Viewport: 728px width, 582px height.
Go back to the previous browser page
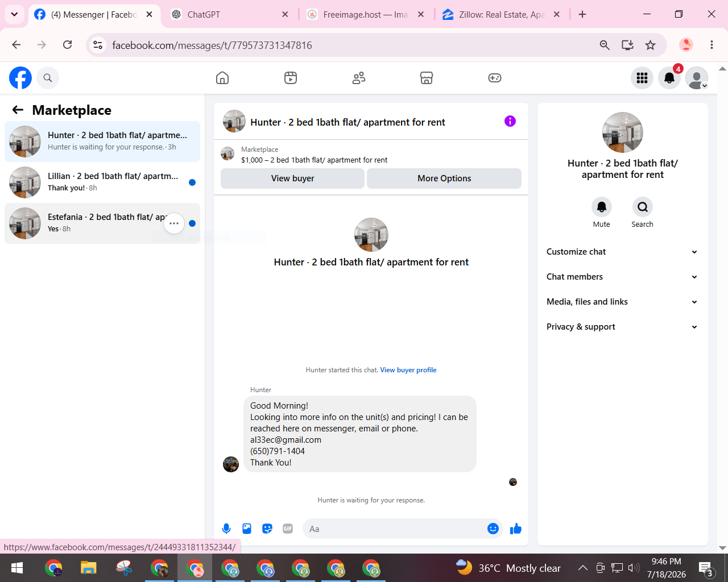pyautogui.click(x=16, y=45)
